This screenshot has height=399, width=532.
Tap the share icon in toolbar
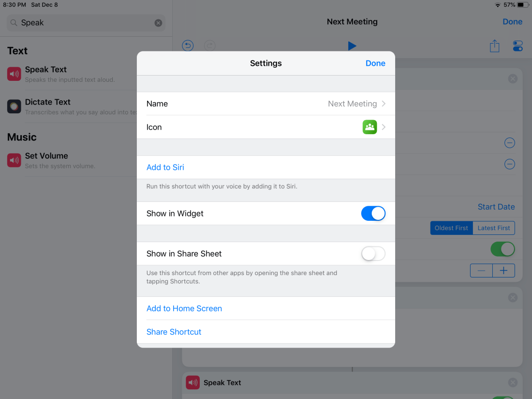[494, 46]
